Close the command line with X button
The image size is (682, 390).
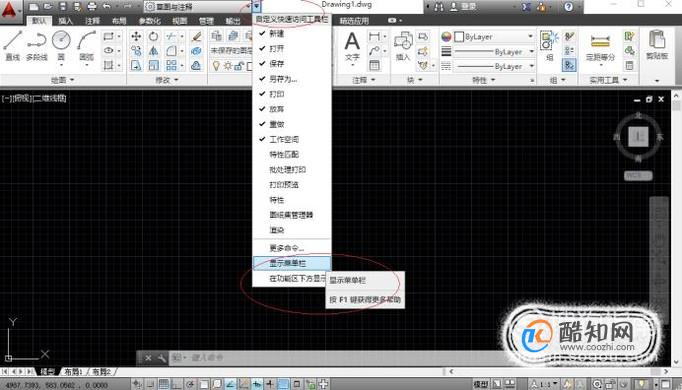148,358
